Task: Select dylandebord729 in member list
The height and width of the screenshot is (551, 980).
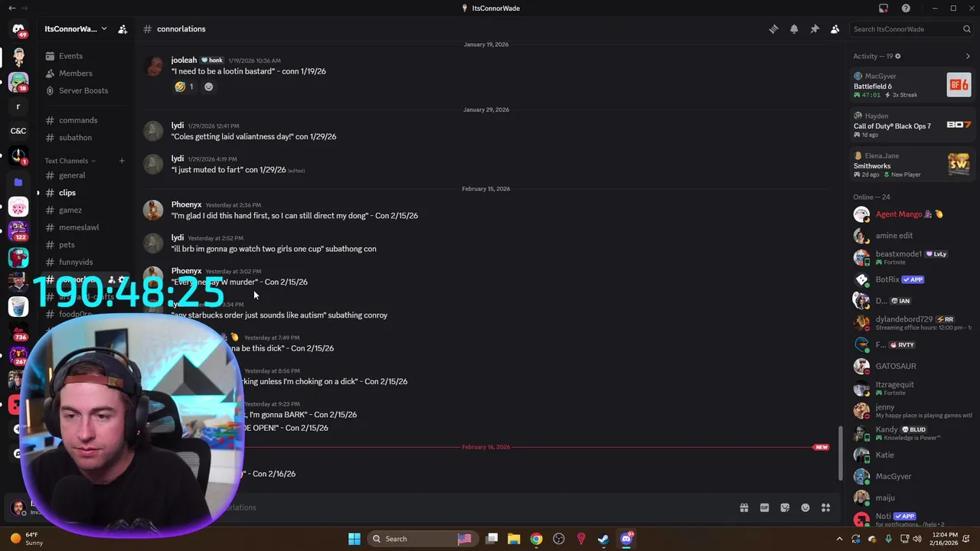Action: point(912,323)
